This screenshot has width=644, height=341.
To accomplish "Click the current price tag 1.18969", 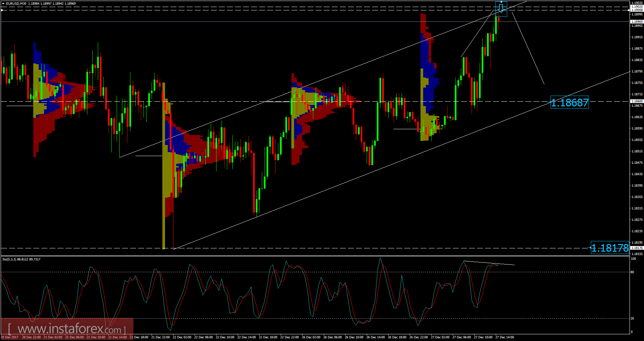I will [x=637, y=21].
